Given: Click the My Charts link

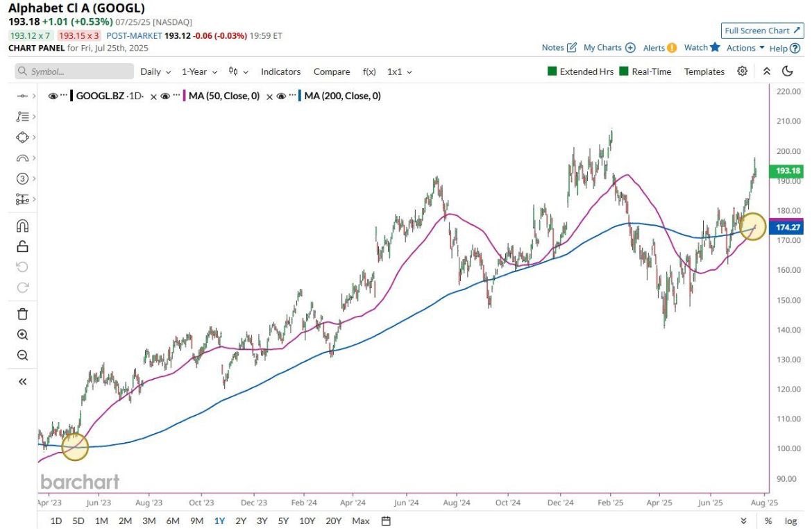Looking at the screenshot, I should (x=602, y=48).
